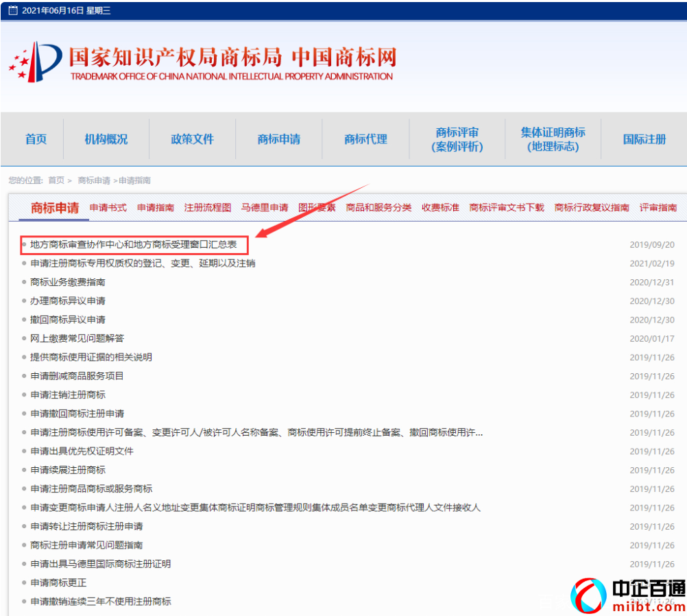
Task: Switch to the 注册流程图 tab
Action: click(x=208, y=208)
